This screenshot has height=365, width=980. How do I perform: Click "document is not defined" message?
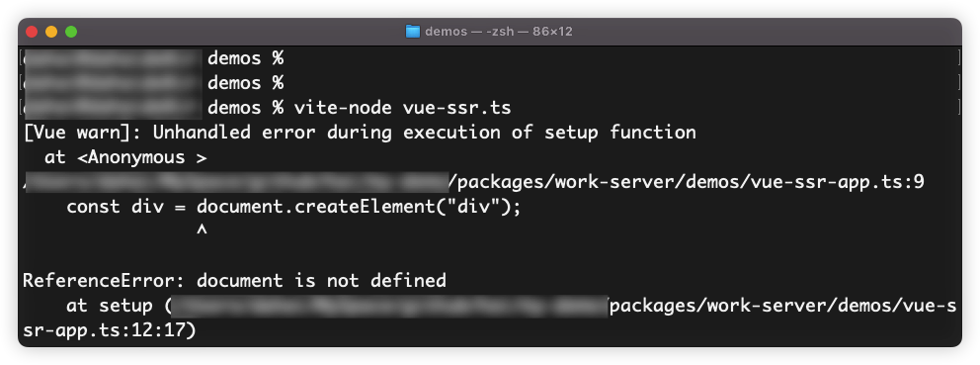pos(321,281)
